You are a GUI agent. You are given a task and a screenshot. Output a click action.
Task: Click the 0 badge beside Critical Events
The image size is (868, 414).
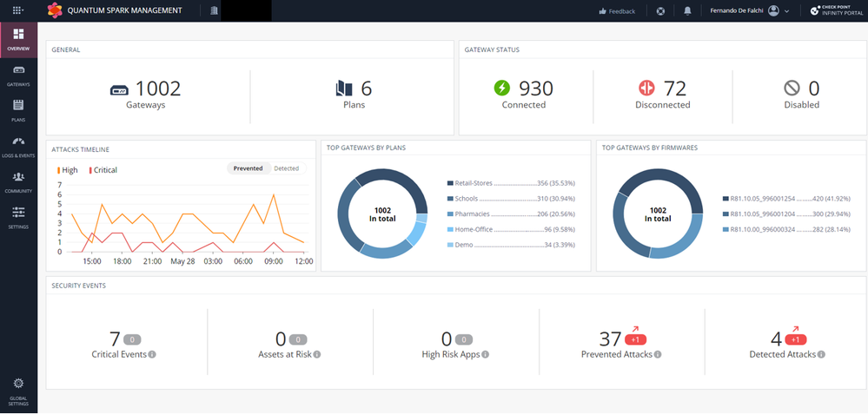click(132, 340)
